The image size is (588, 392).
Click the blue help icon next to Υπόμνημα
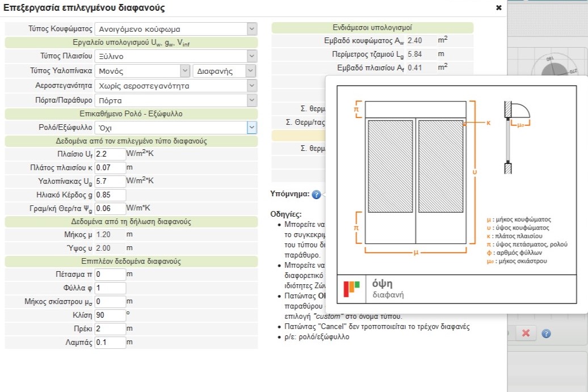pyautogui.click(x=317, y=195)
